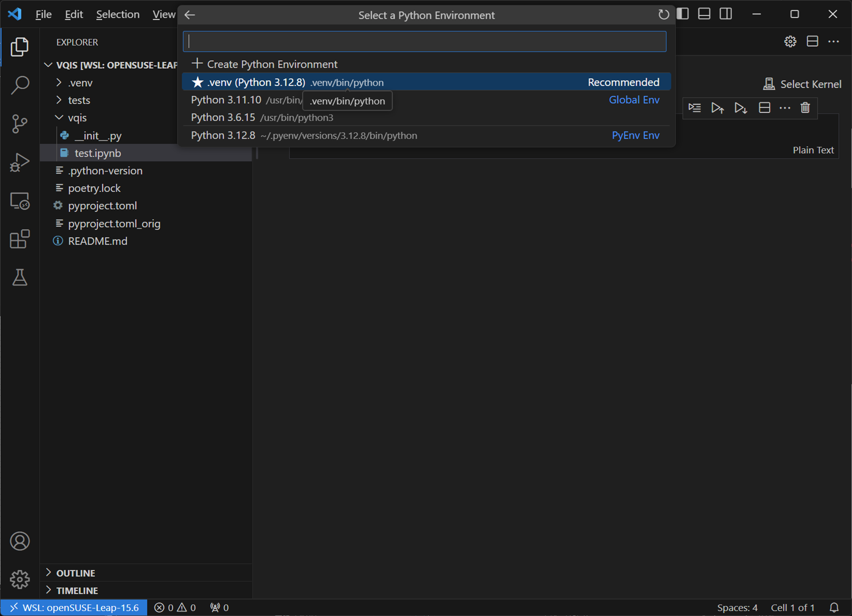Collapse the vqis folder
The image size is (852, 616).
[x=59, y=118]
